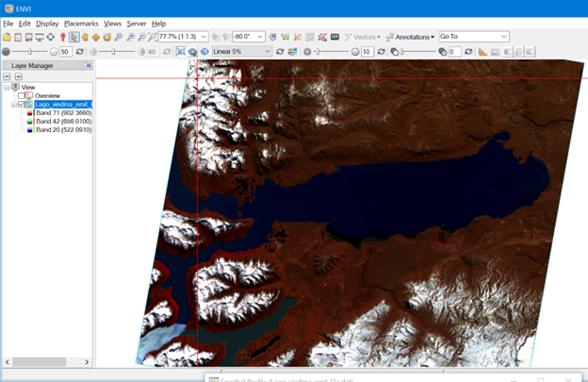The width and height of the screenshot is (588, 382).
Task: Click the transparency value field showing 0
Action: (454, 52)
